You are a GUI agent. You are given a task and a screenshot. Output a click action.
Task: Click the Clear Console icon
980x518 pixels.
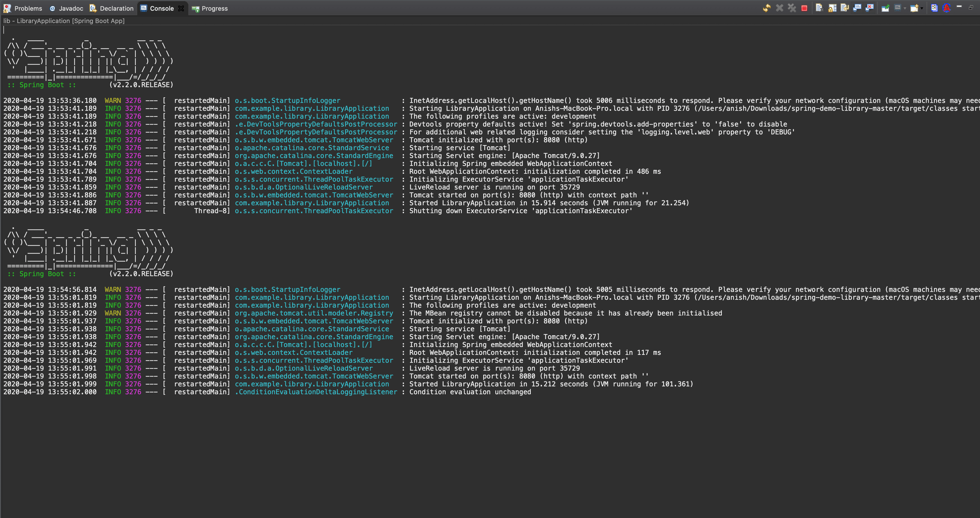coord(819,8)
